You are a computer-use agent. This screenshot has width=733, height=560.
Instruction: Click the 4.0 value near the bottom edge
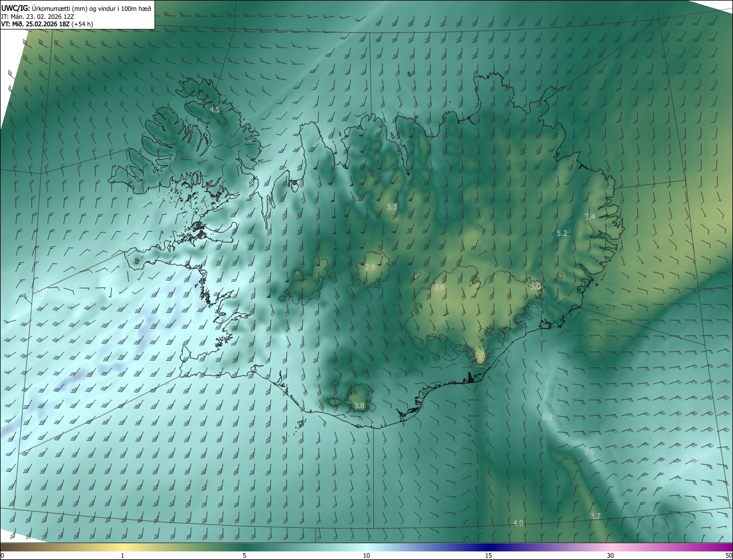pyautogui.click(x=518, y=523)
